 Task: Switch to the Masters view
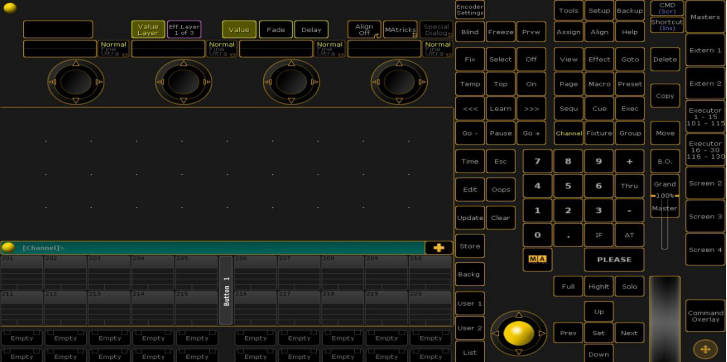(705, 17)
